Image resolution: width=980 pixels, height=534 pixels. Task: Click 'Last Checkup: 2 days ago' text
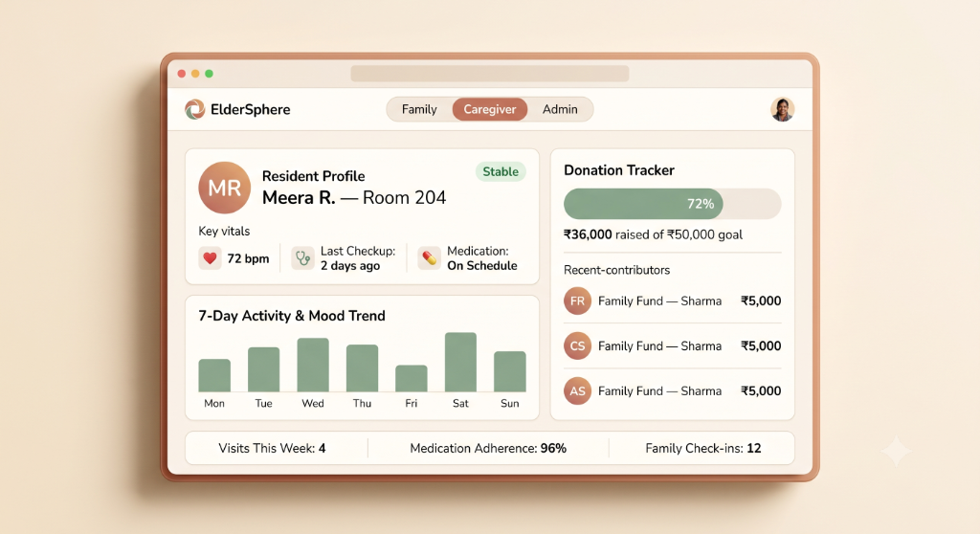point(358,258)
